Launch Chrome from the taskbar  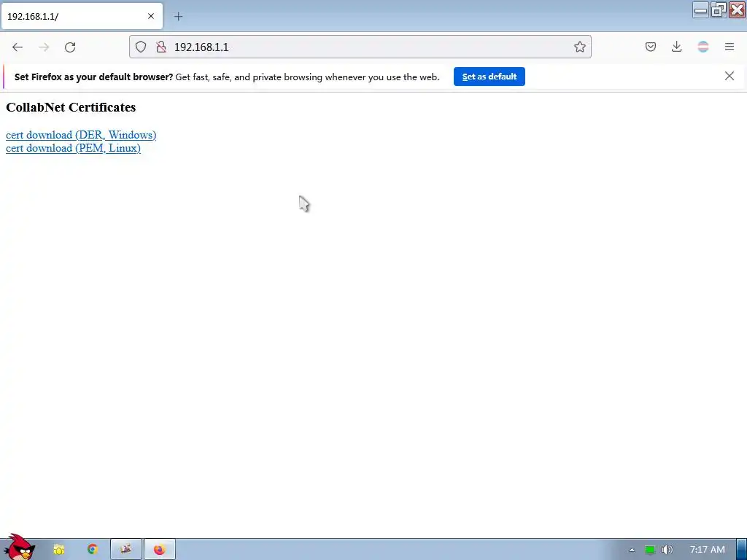pyautogui.click(x=93, y=550)
